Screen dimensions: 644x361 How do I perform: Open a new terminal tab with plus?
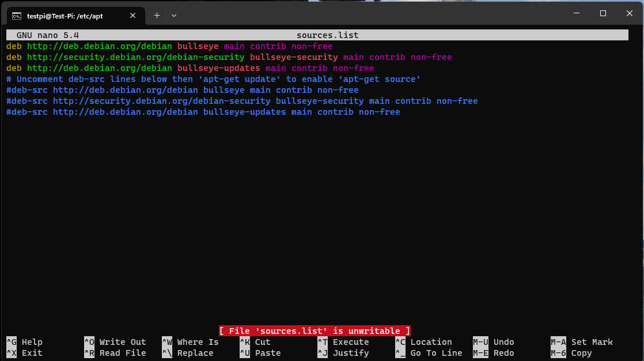[x=157, y=16]
